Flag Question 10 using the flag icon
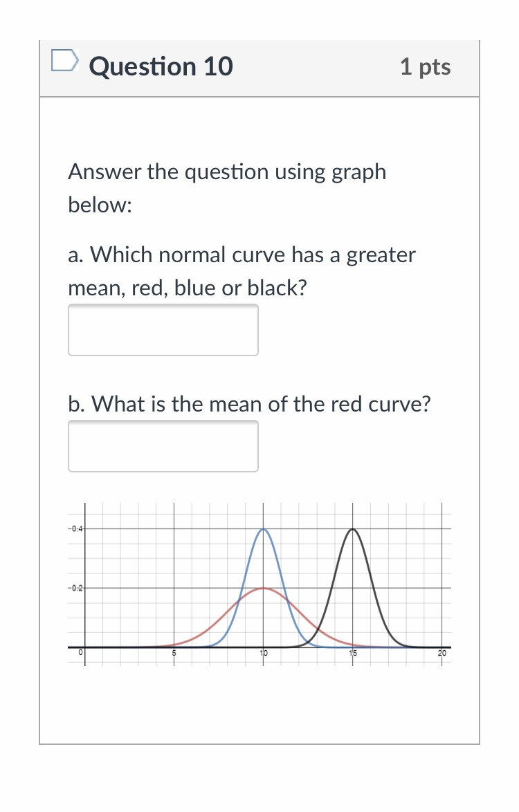Screen dimensions: 519x812 tap(64, 62)
